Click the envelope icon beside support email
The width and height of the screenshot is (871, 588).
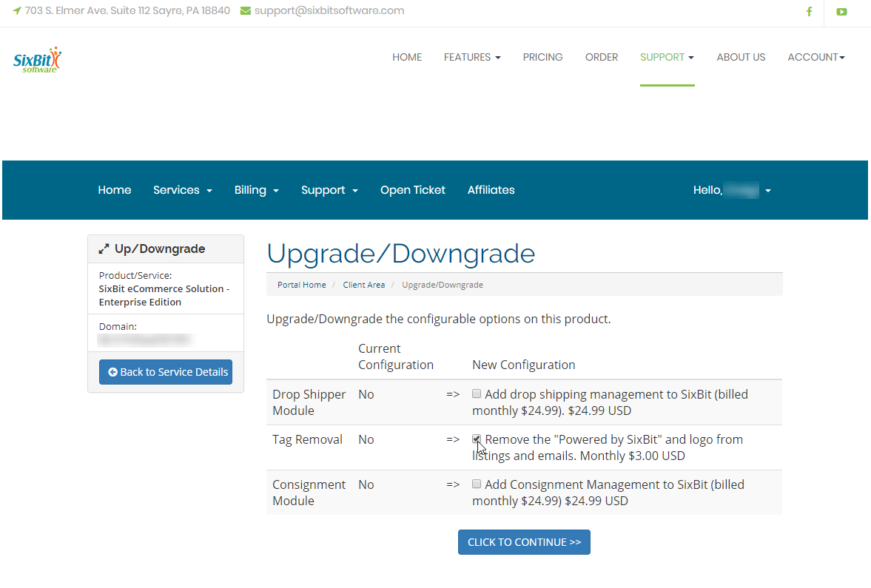tap(245, 11)
